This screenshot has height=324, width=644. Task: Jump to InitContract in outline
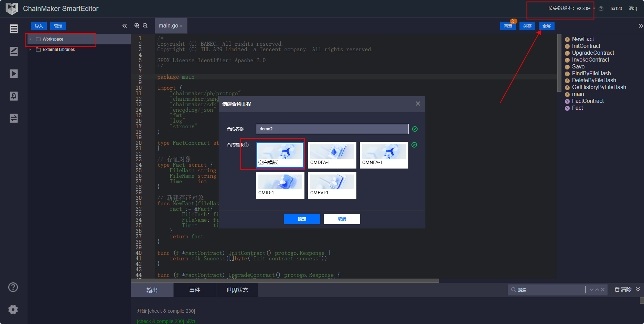pyautogui.click(x=586, y=46)
